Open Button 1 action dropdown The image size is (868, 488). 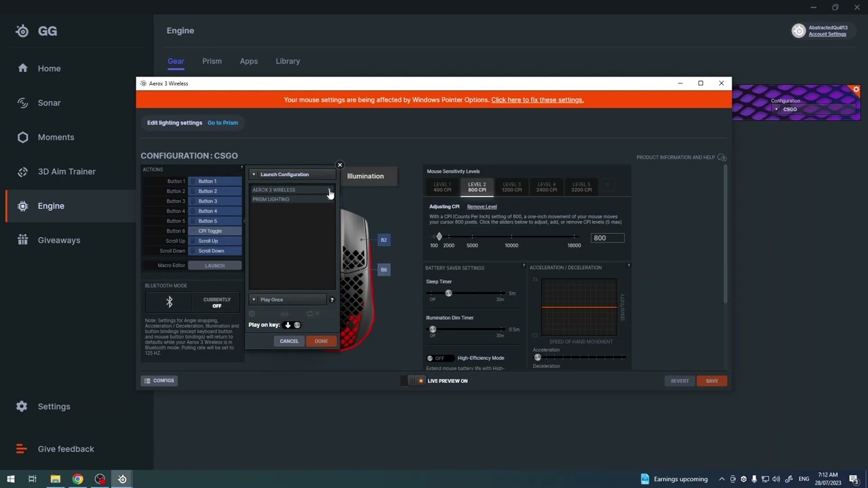(215, 182)
